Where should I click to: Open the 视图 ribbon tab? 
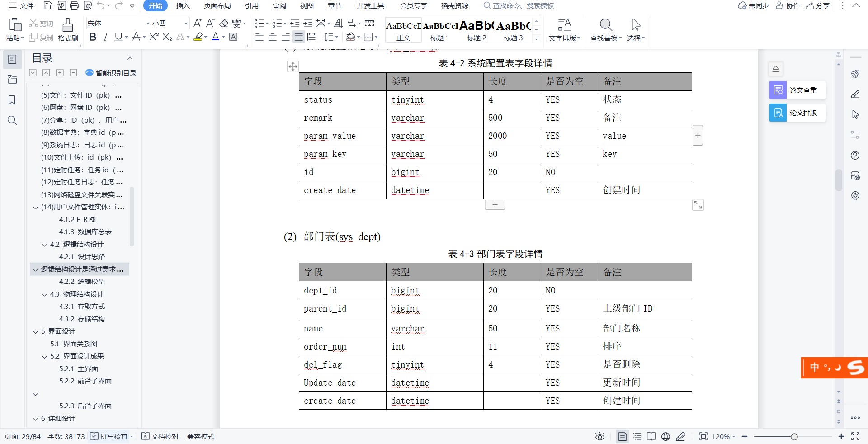(x=307, y=6)
